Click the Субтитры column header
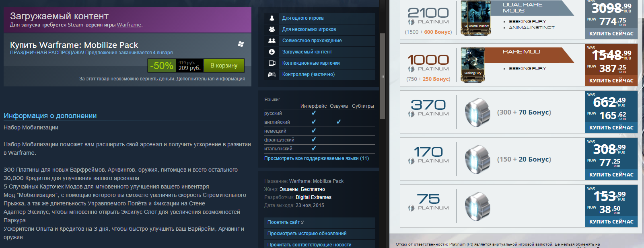The width and height of the screenshot is (644, 248). (363, 106)
